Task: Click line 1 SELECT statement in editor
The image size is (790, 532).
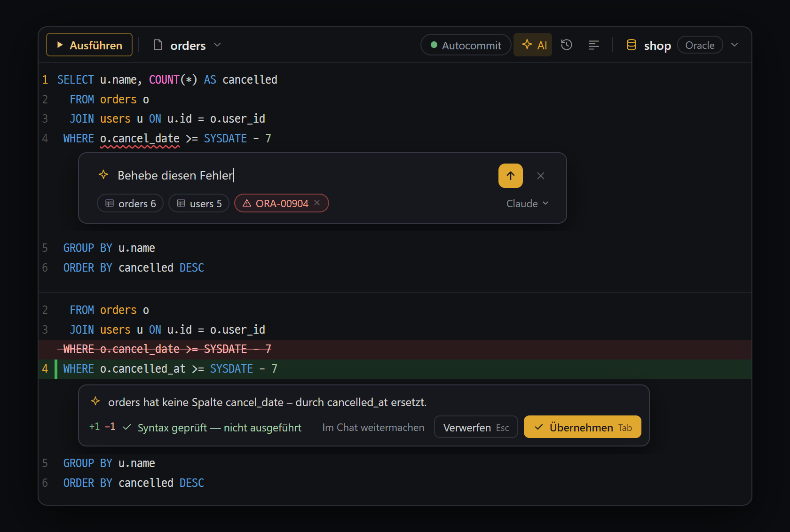Action: (167, 80)
